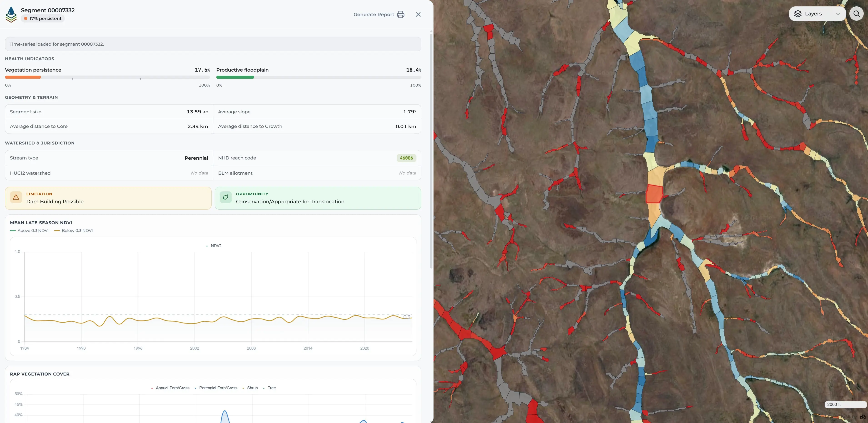Viewport: 868px width, 423px height.
Task: Click the Generate Report button
Action: (379, 15)
